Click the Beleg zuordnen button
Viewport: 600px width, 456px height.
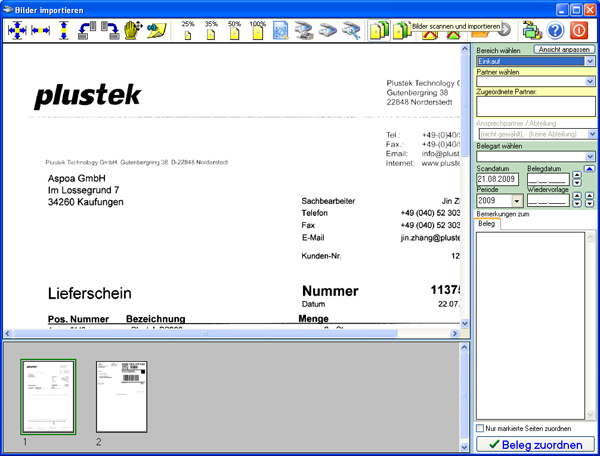(536, 445)
